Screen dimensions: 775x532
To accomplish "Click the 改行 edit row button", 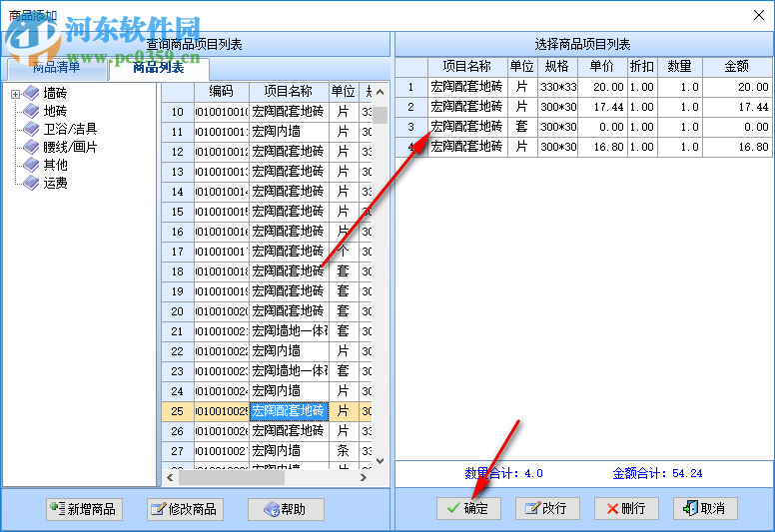I will pyautogui.click(x=547, y=508).
